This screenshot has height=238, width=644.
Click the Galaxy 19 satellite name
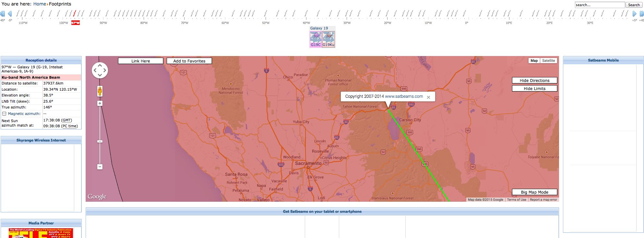coord(319,28)
